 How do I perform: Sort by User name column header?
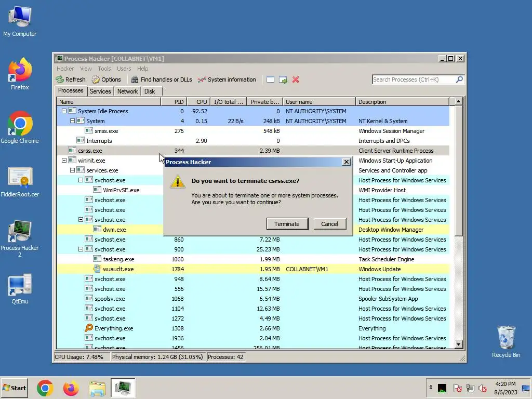pyautogui.click(x=319, y=102)
